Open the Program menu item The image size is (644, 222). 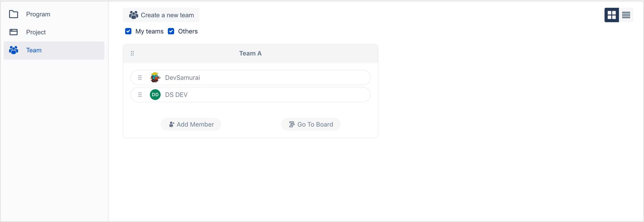(38, 14)
